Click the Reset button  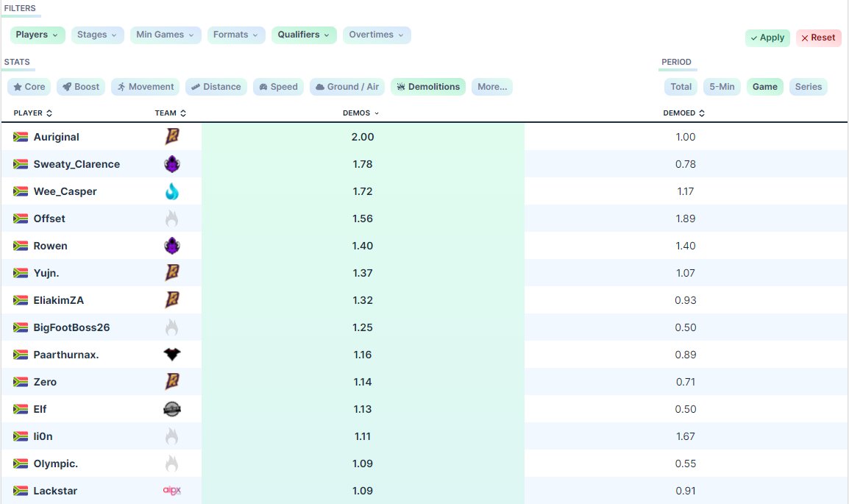(818, 38)
